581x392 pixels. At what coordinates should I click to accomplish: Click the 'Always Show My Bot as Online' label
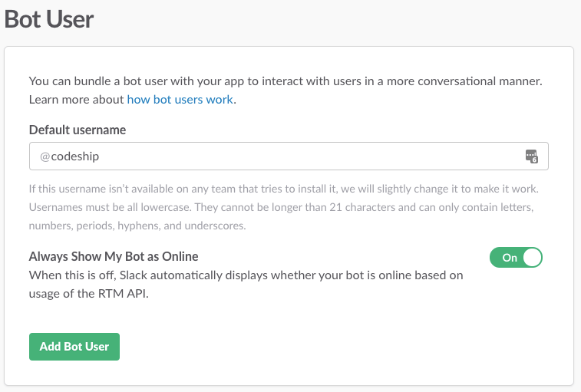pyautogui.click(x=114, y=256)
